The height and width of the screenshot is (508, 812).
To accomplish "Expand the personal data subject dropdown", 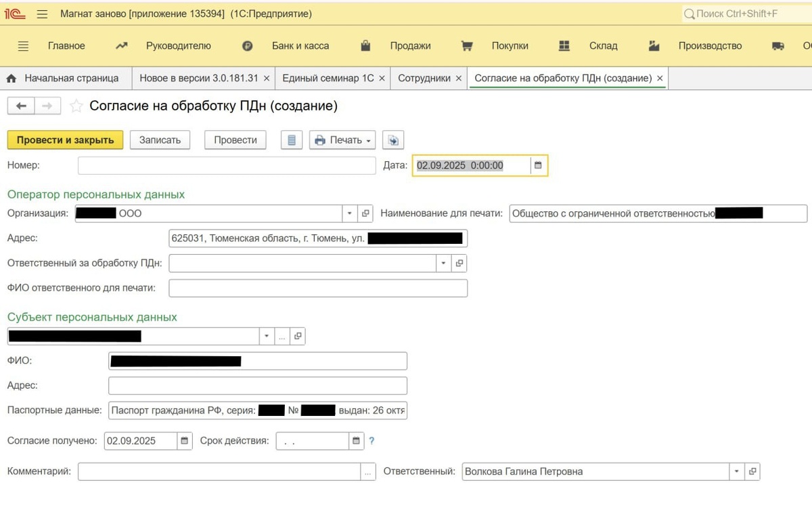I will pyautogui.click(x=267, y=336).
